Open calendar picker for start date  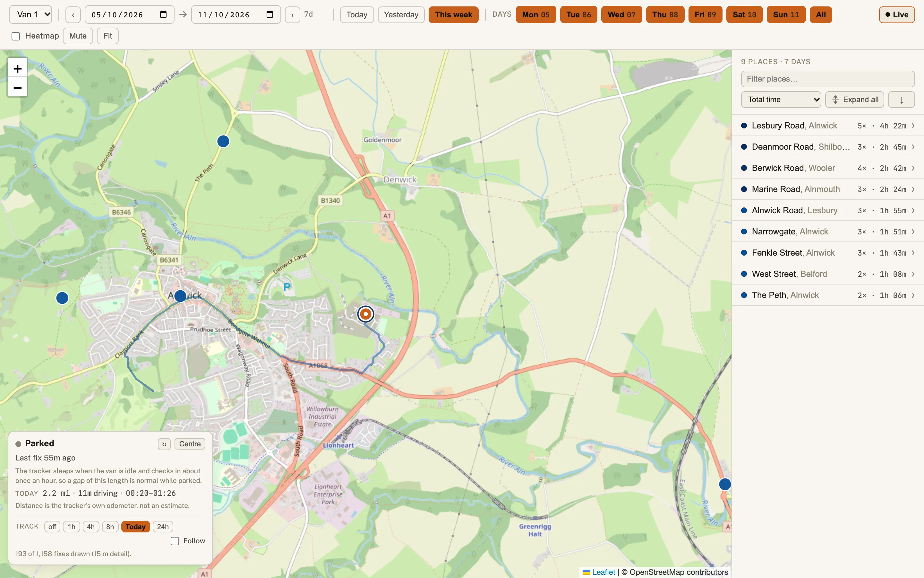point(163,14)
